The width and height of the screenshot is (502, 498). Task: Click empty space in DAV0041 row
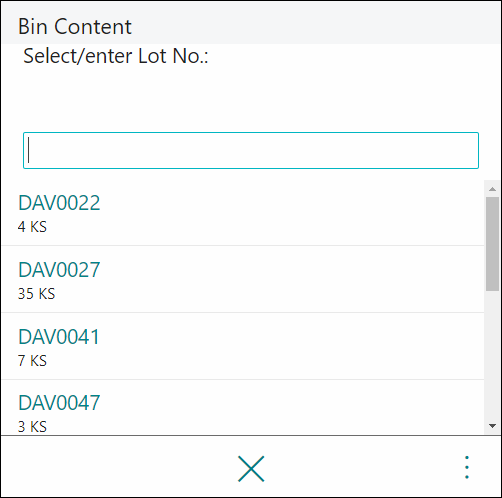coord(283,346)
